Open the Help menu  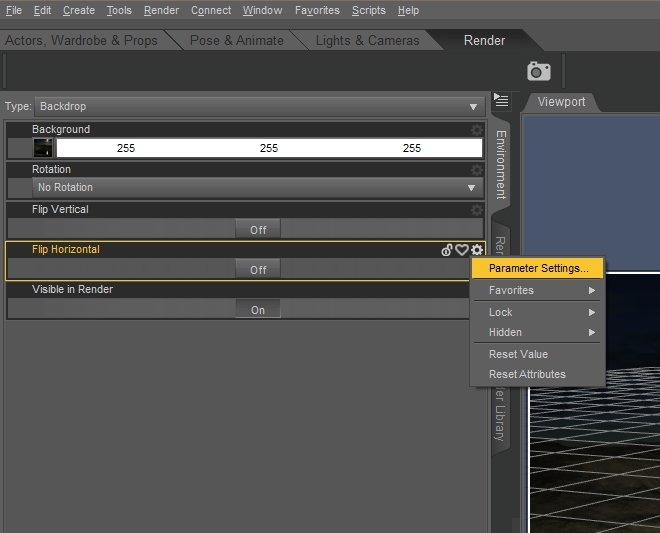(x=408, y=10)
